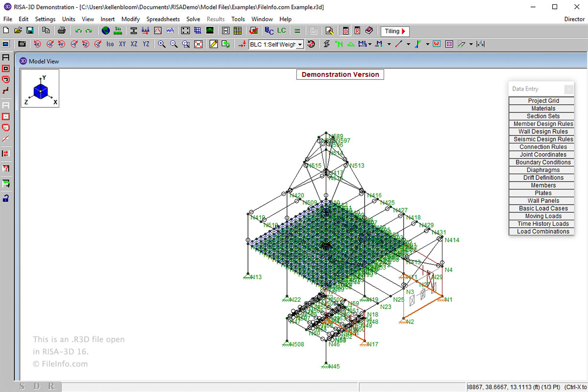
Task: Toggle the R results toolbar
Action: [x=357, y=31]
